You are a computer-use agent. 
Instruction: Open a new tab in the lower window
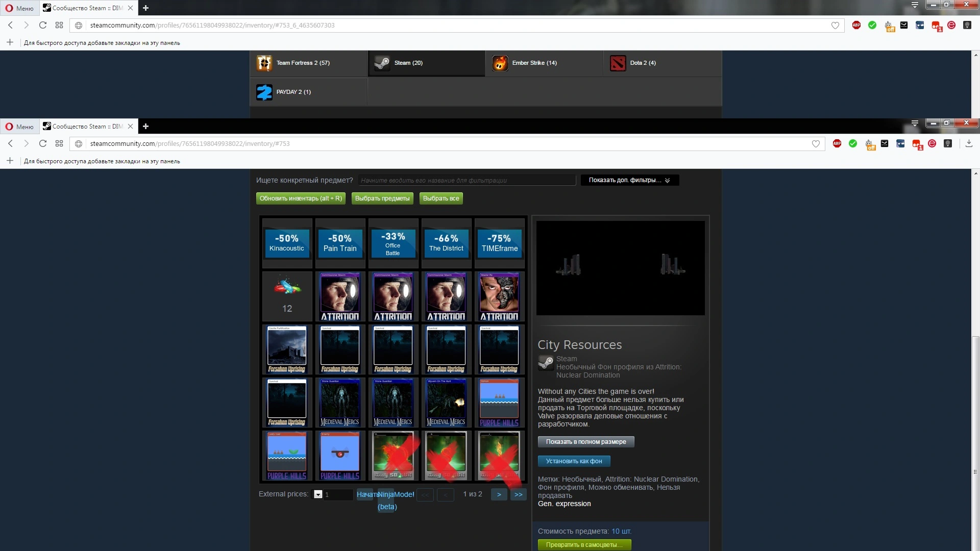coord(145,127)
